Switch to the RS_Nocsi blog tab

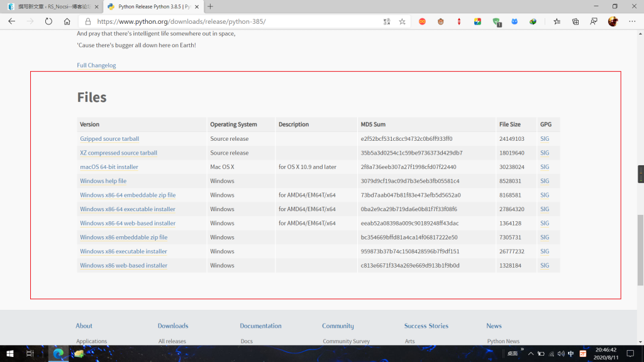pos(53,6)
